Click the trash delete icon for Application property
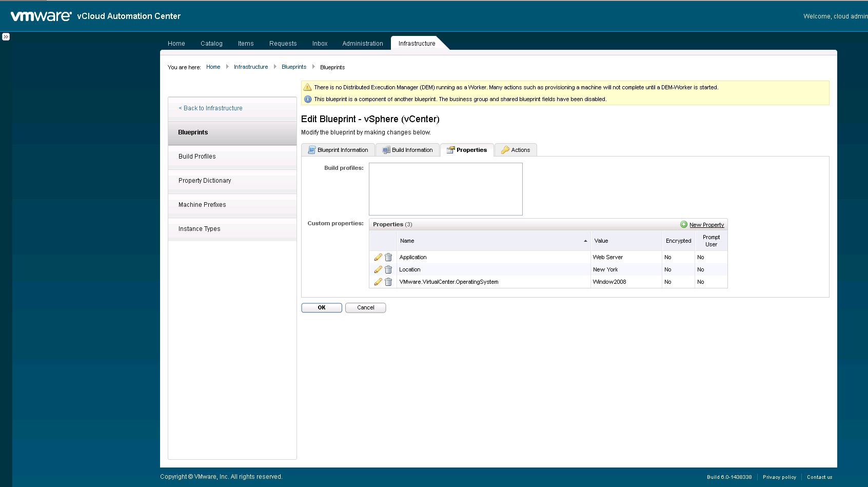The image size is (868, 487). click(x=388, y=257)
